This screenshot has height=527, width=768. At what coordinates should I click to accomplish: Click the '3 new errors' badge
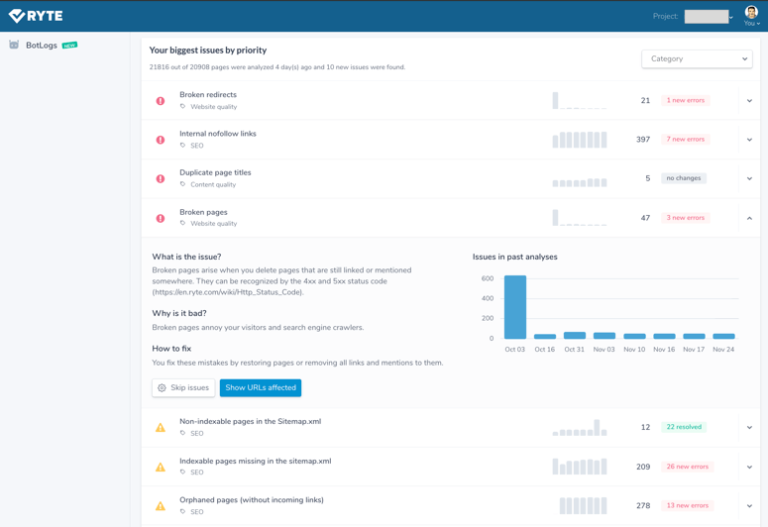685,218
